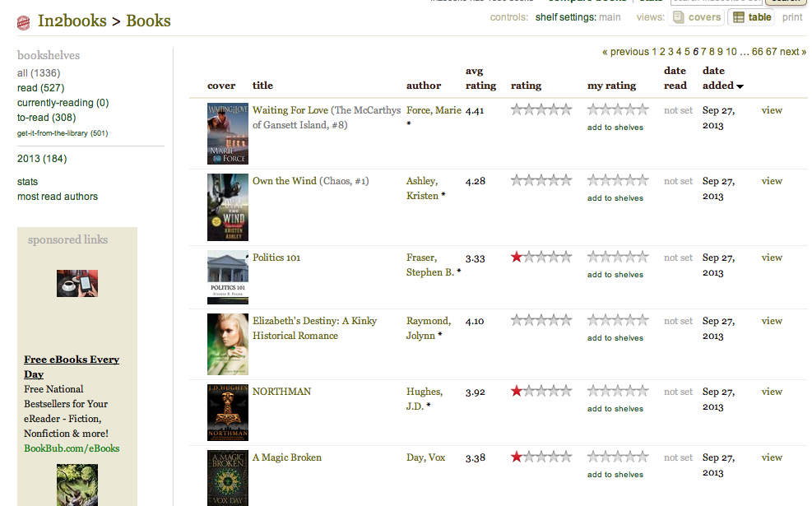Open Waiting For Love cover thumbnail

click(228, 133)
